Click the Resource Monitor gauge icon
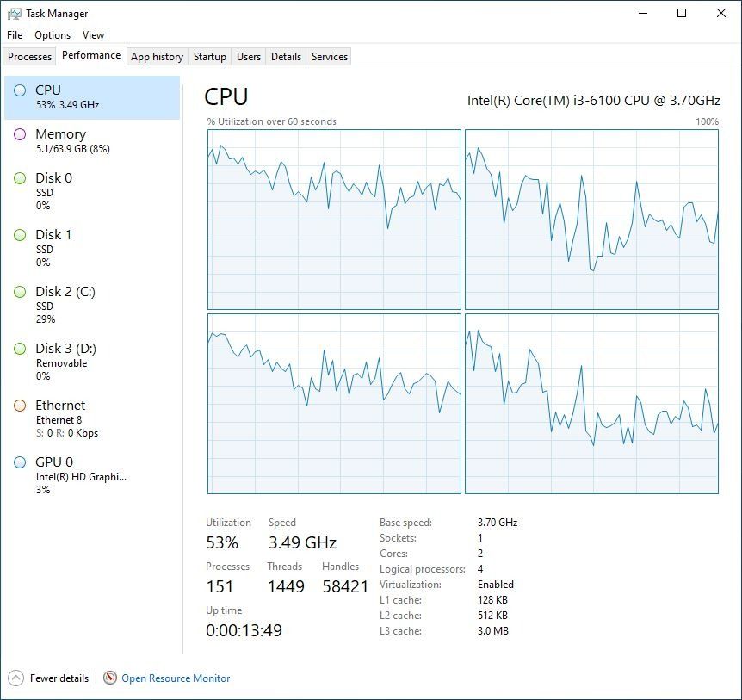Viewport: 742px width, 700px height. pyautogui.click(x=110, y=678)
